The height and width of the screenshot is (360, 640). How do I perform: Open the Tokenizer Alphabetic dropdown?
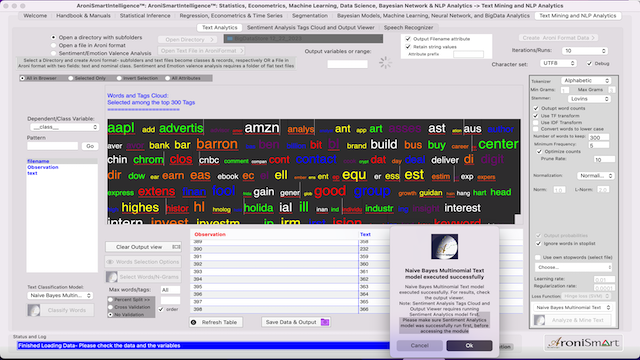[586, 80]
